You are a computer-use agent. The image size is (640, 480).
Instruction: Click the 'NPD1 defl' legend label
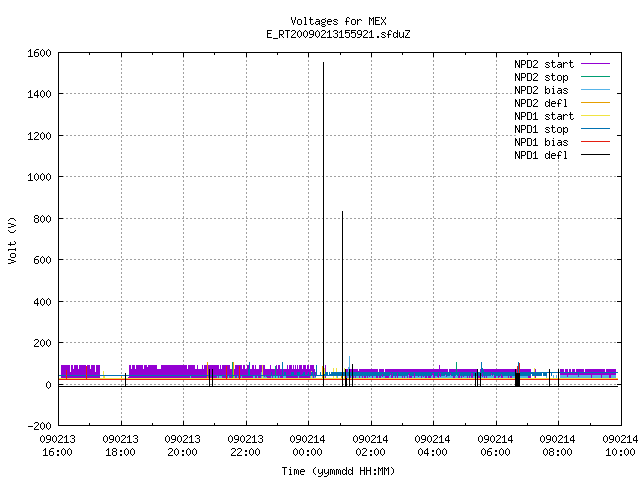click(541, 156)
